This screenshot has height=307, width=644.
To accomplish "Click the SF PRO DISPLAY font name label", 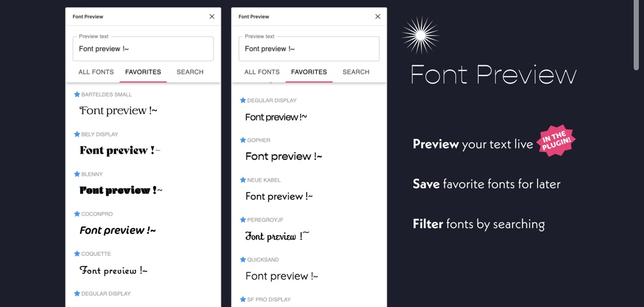I will [x=268, y=300].
